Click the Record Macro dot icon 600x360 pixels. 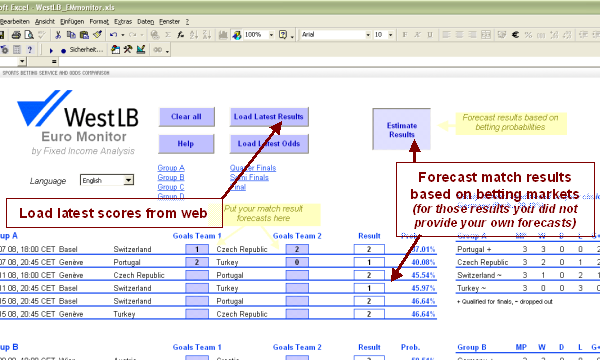[x=64, y=50]
